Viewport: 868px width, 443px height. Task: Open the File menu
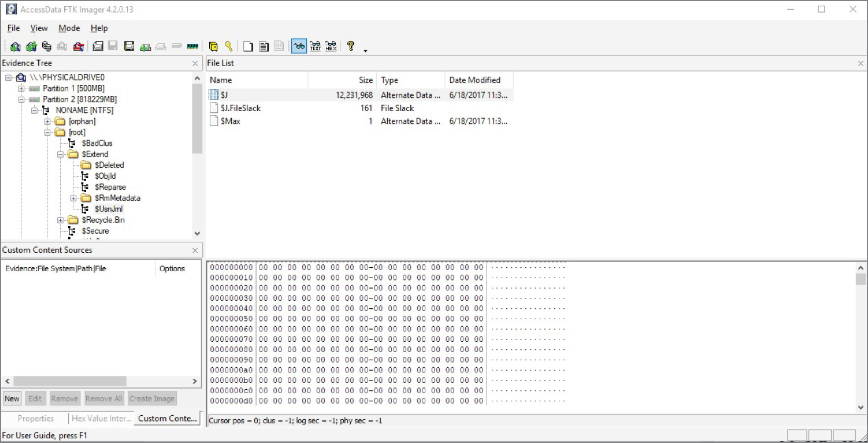[13, 28]
